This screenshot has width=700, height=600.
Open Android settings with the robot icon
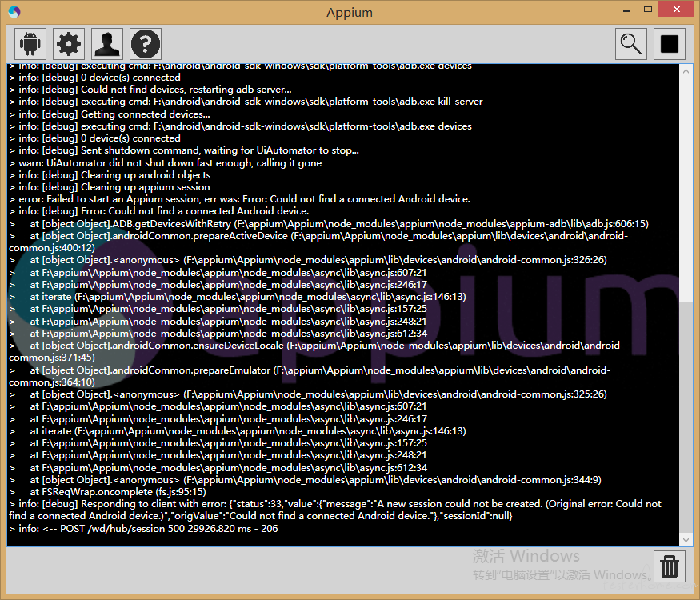[x=30, y=44]
